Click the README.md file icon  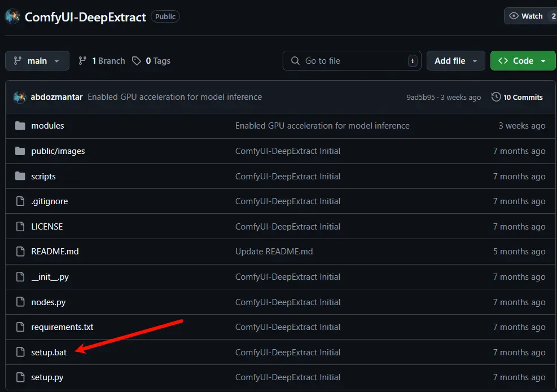[20, 252]
